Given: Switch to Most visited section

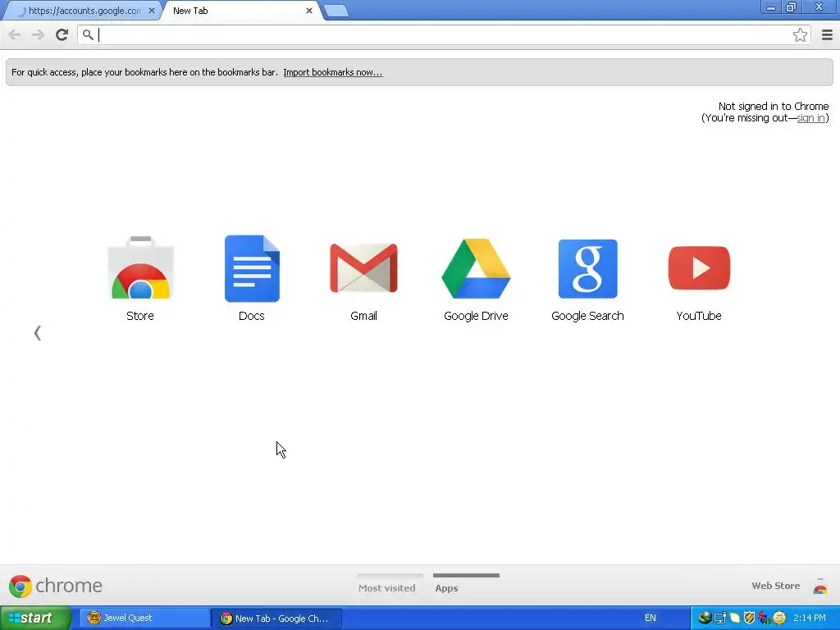Looking at the screenshot, I should tap(390, 583).
